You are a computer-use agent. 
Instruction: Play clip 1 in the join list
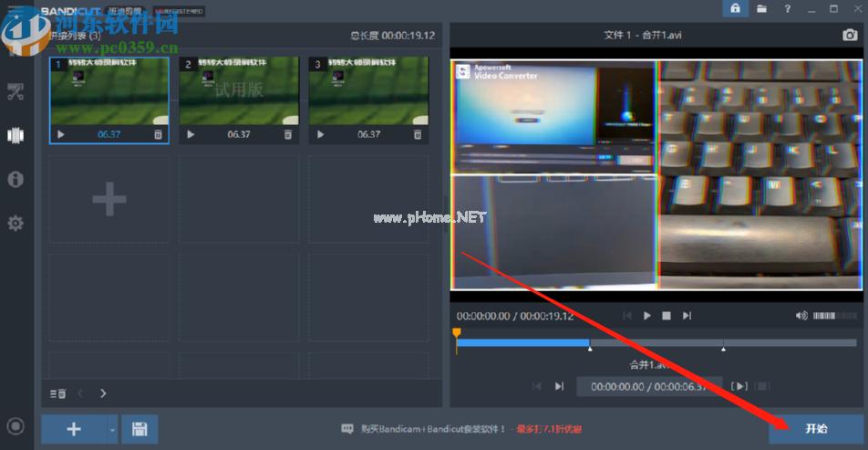(x=61, y=134)
